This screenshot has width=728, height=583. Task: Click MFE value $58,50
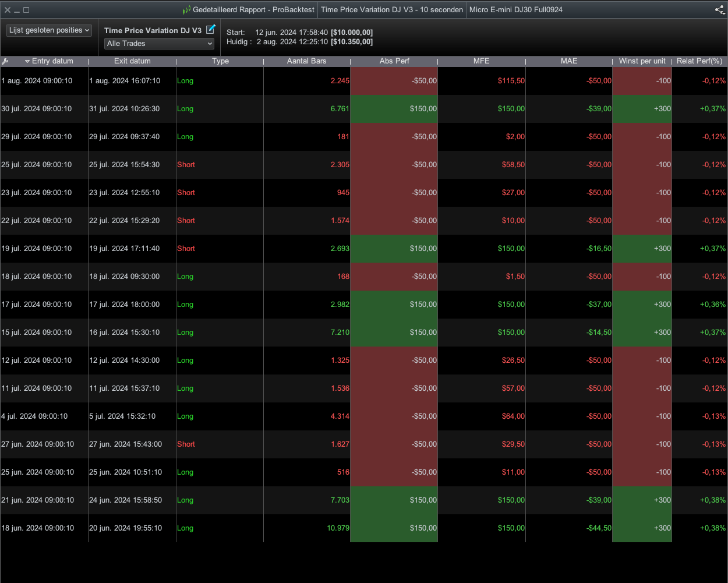click(513, 165)
